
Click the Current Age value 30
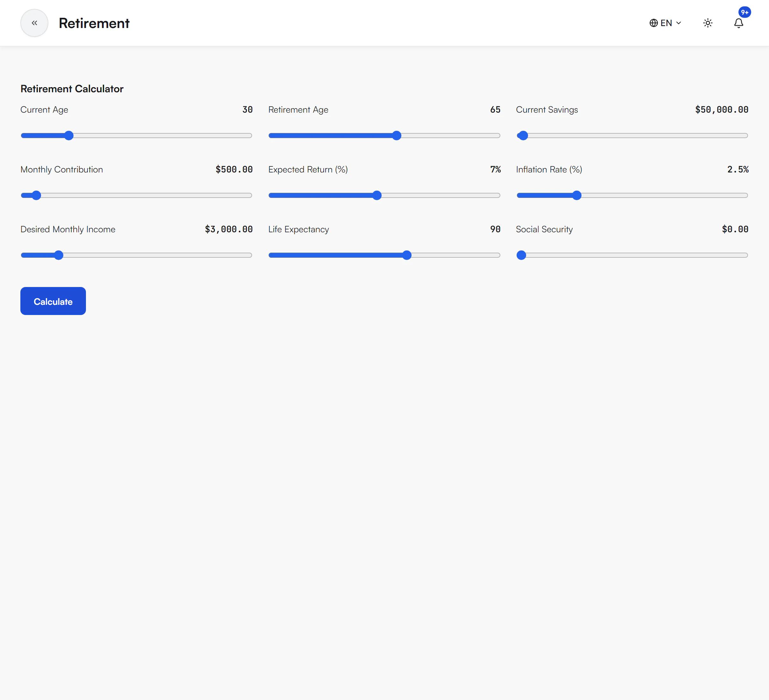pos(248,110)
